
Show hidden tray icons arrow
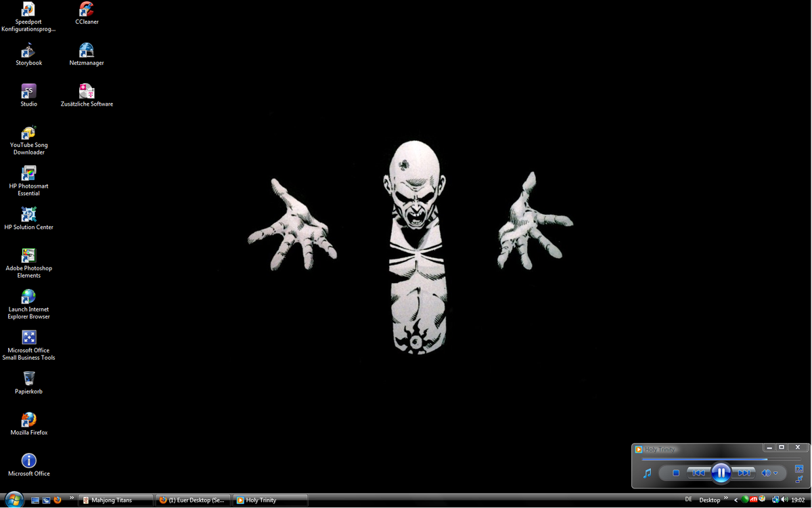pyautogui.click(x=736, y=500)
